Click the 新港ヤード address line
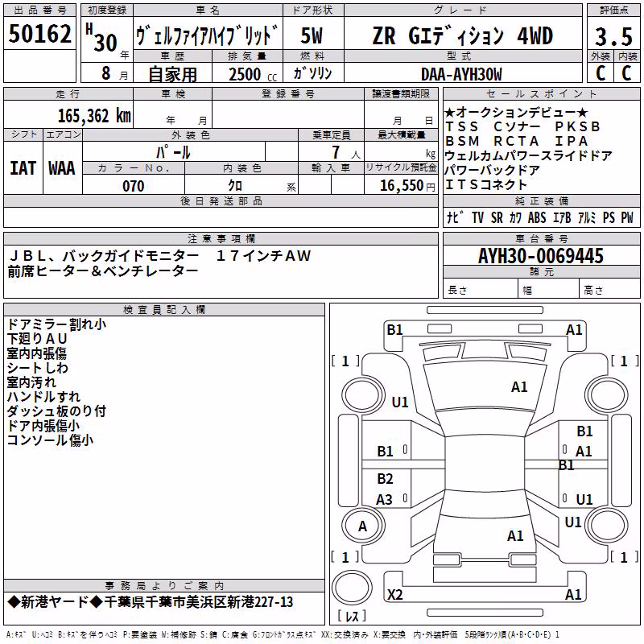 (x=151, y=602)
